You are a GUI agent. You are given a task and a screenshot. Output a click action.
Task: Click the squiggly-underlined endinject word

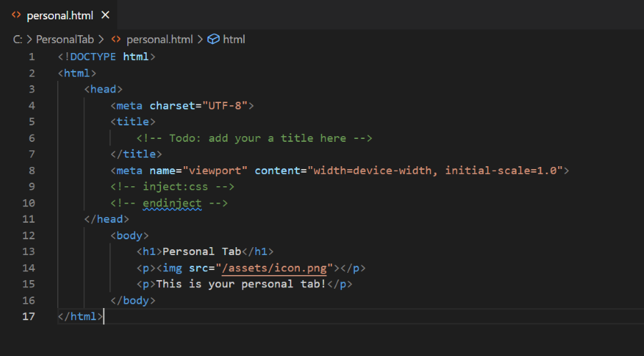(172, 203)
